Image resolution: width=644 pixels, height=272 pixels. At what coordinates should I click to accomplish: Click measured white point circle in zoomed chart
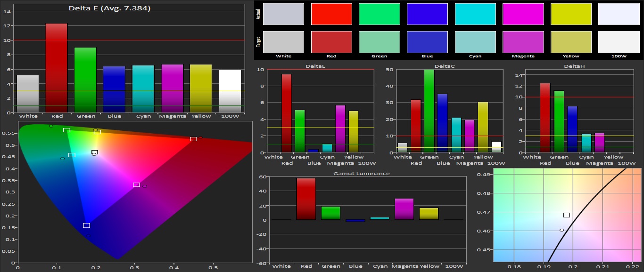(x=561, y=230)
